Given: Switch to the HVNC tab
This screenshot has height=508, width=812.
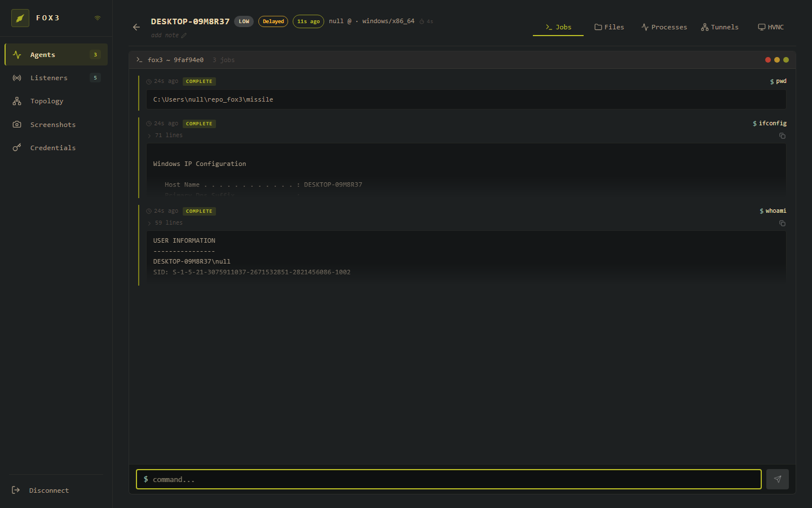Looking at the screenshot, I should [771, 27].
